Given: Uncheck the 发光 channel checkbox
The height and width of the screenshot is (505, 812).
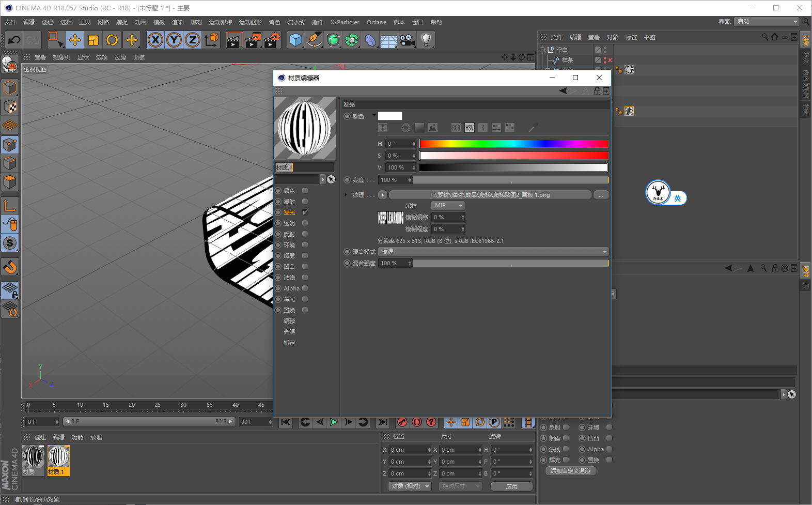Looking at the screenshot, I should [x=305, y=212].
